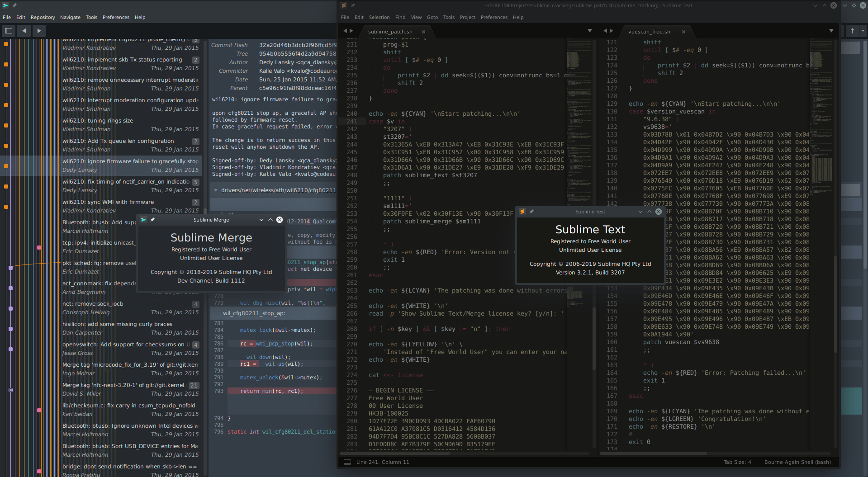This screenshot has height=477, width=868.
Task: Click previous-tab arrow in right editor group
Action: pyautogui.click(x=605, y=31)
